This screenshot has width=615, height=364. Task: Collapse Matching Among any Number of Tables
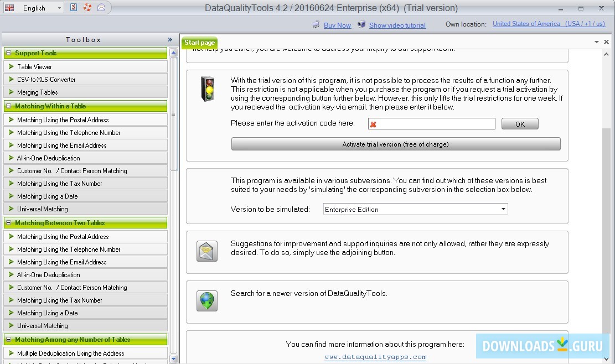(9, 340)
